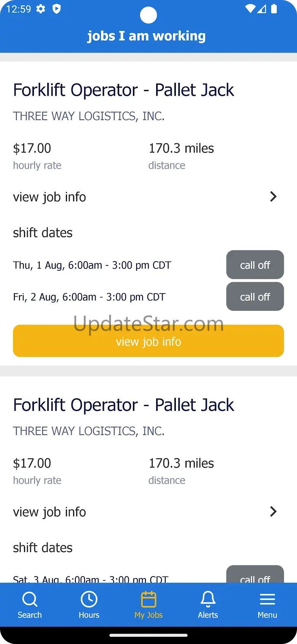
Task: Call off the Thu, 1 Aug shift
Action: 255,265
